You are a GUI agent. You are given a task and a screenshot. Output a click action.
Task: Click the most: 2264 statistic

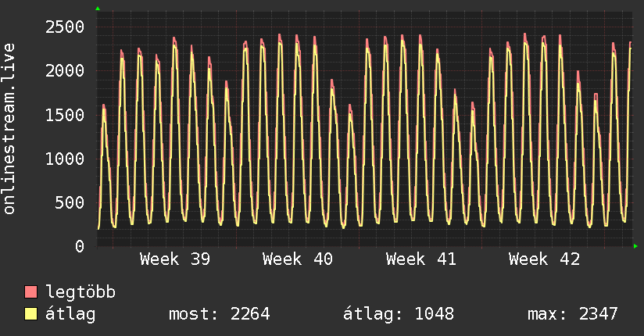tap(220, 314)
